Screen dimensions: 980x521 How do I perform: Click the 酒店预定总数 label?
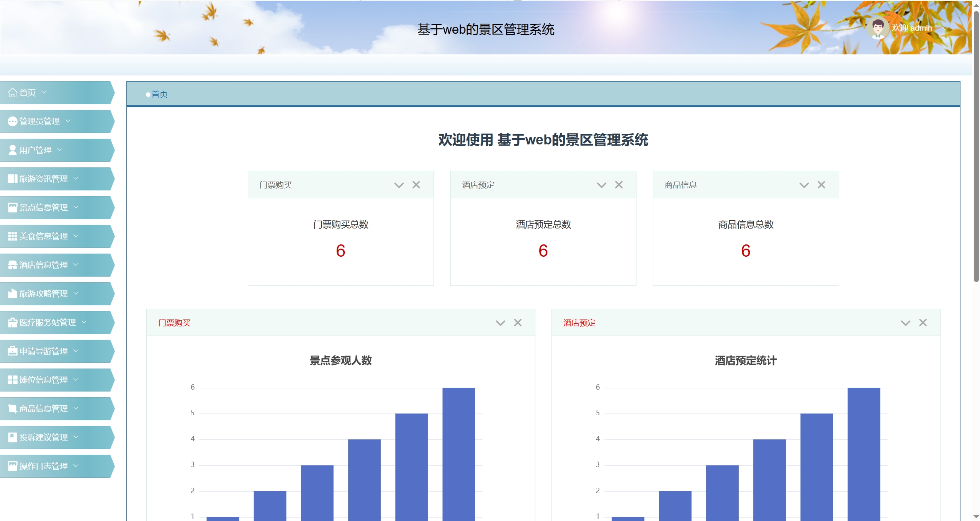click(x=543, y=224)
